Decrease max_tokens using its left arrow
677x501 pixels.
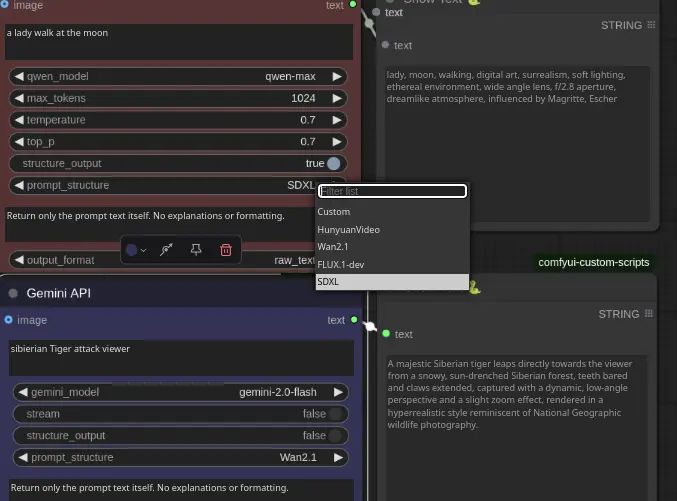(19, 98)
